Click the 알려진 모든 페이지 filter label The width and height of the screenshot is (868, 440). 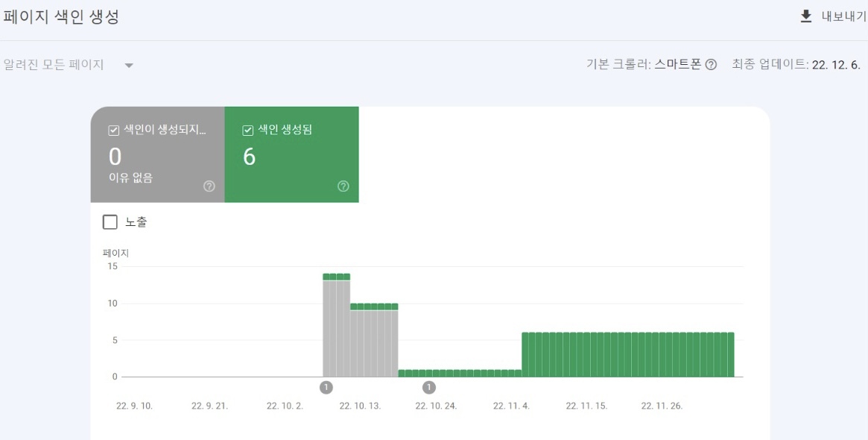click(x=54, y=65)
